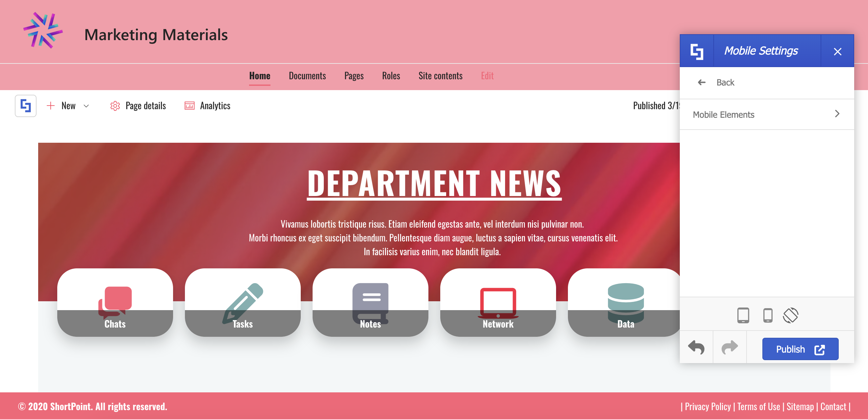
Task: Go back using the Back arrow
Action: click(702, 83)
